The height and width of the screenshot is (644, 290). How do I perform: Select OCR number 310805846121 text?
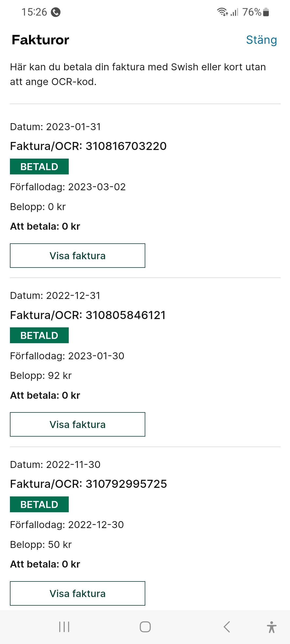125,315
